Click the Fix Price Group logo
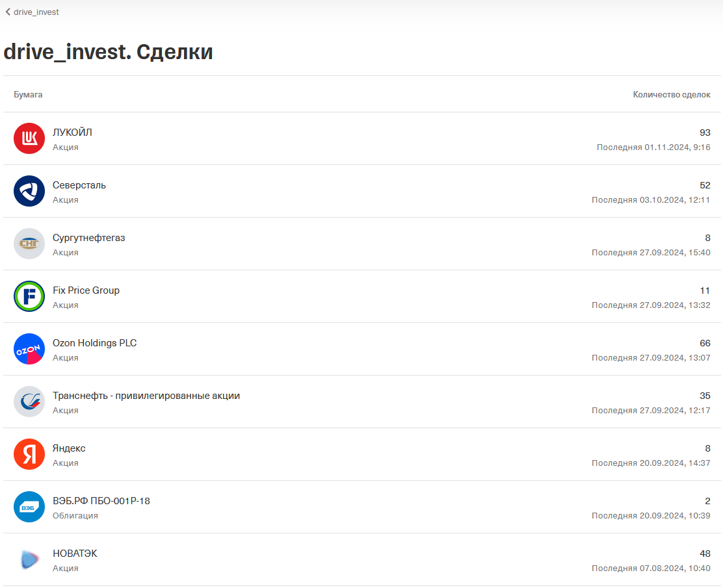Viewport: 723px width, 588px height. click(x=29, y=296)
